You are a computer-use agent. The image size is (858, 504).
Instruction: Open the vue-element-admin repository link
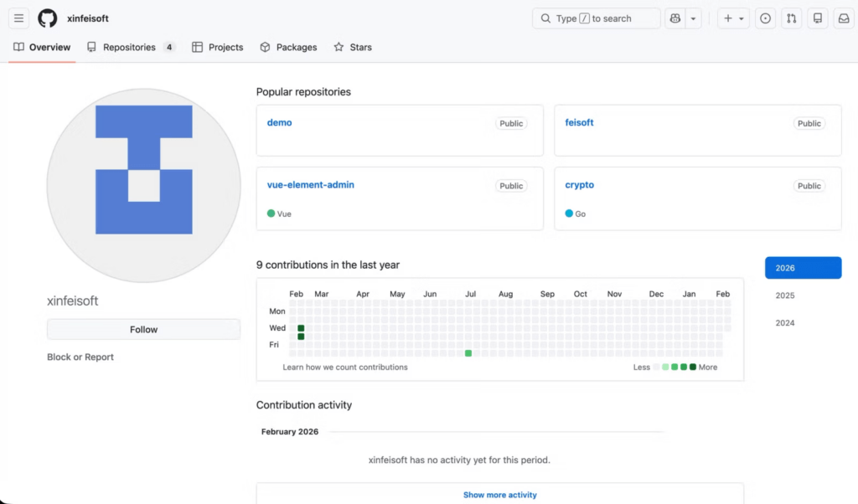310,185
